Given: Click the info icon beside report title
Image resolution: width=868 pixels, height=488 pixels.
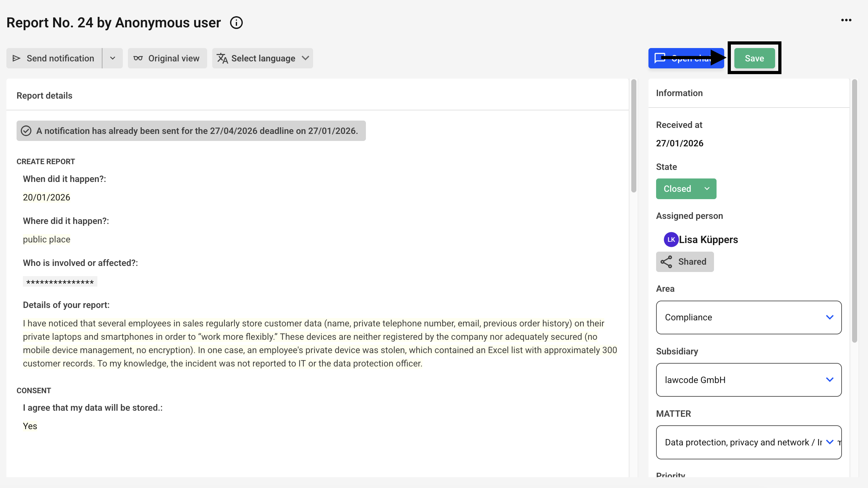Looking at the screenshot, I should click(236, 23).
